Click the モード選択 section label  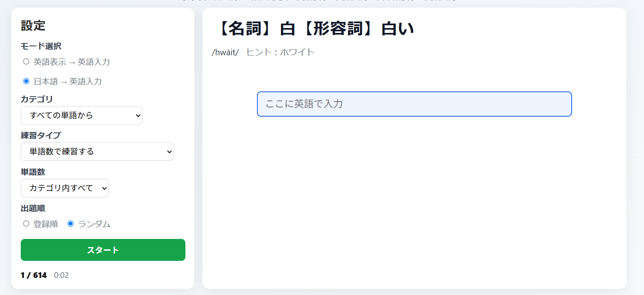[41, 46]
